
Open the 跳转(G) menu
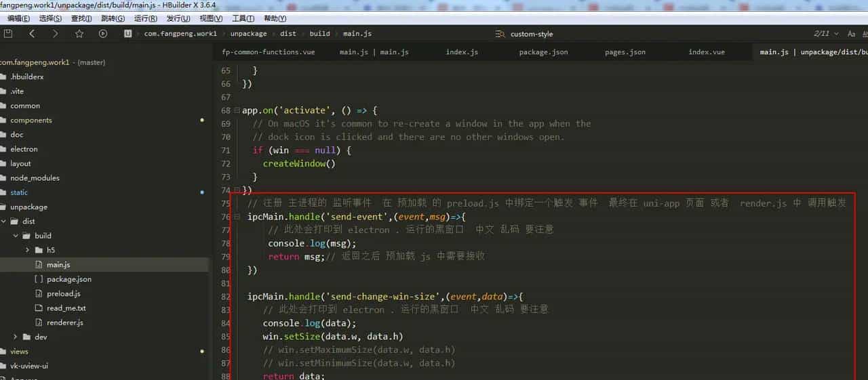click(x=113, y=18)
